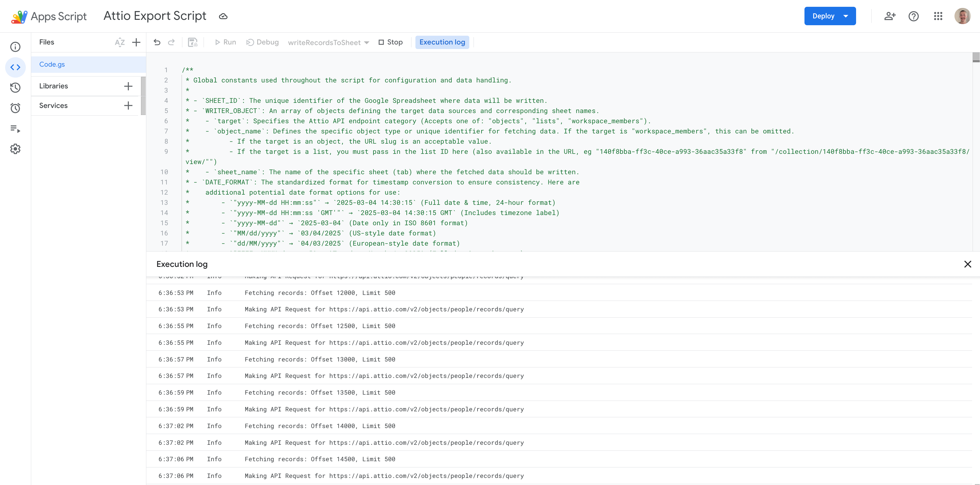This screenshot has width=980, height=485.
Task: Click log entry Offset 13500, Limit 500
Action: click(559, 393)
